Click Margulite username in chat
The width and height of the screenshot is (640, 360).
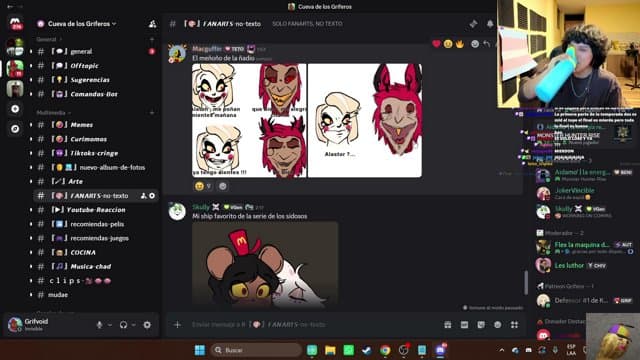[x=207, y=49]
